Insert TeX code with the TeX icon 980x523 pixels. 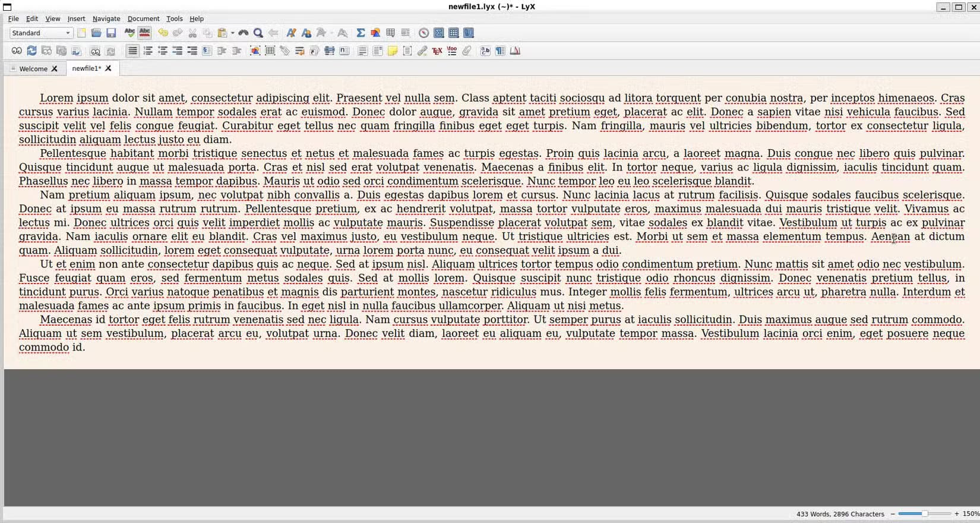437,51
